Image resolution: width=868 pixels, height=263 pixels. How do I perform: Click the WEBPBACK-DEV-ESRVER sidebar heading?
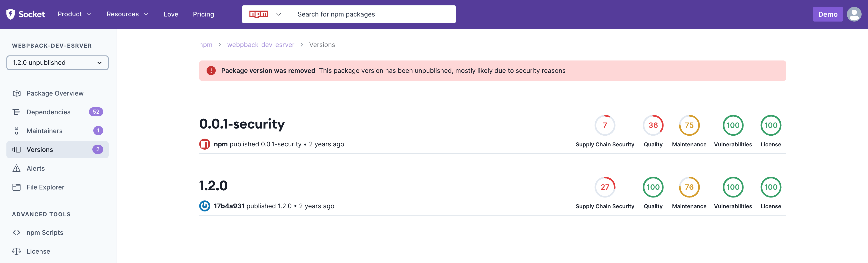pos(52,46)
